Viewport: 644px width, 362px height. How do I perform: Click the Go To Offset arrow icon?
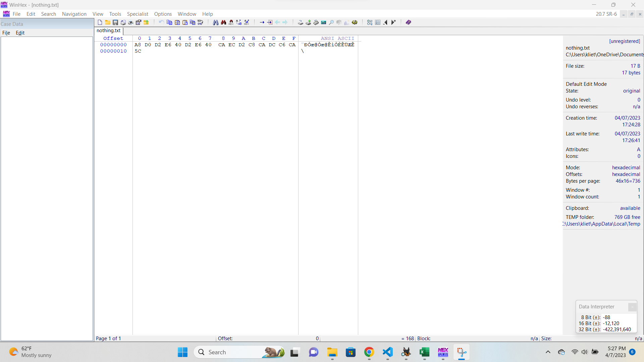[x=262, y=22]
